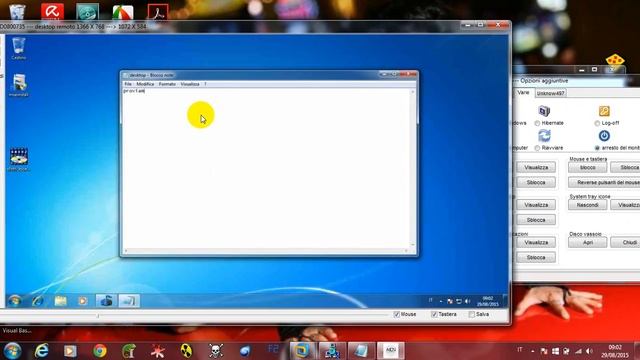
Task: Click the remote desktop Start orb
Action: click(15, 301)
